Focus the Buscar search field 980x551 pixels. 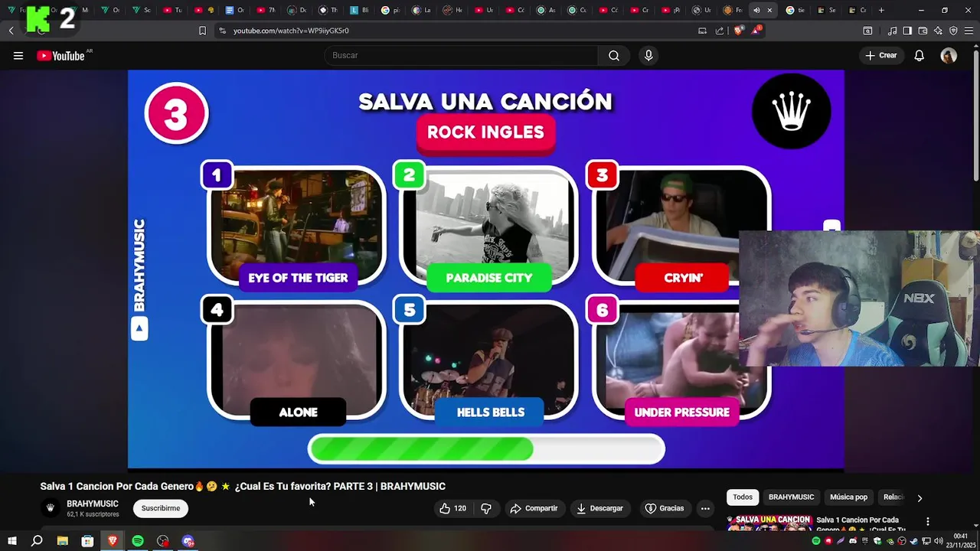(x=461, y=55)
